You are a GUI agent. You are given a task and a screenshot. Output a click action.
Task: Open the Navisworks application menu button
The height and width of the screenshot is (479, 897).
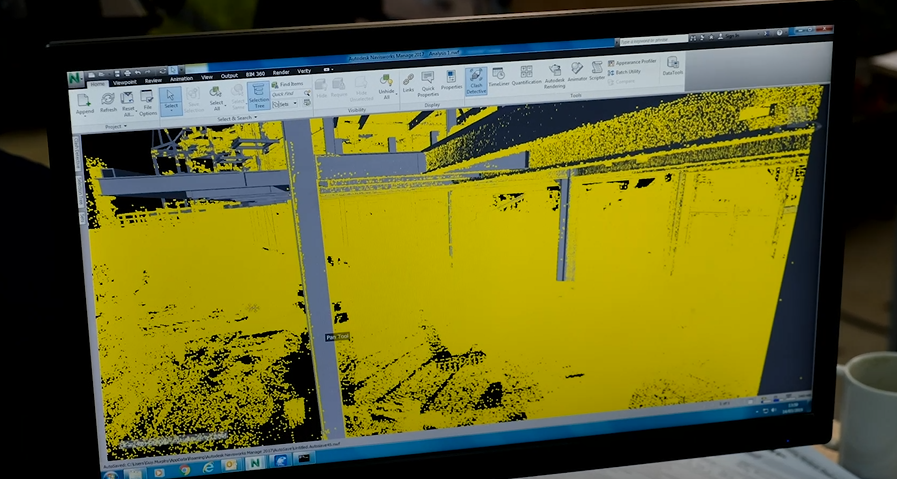[76, 78]
